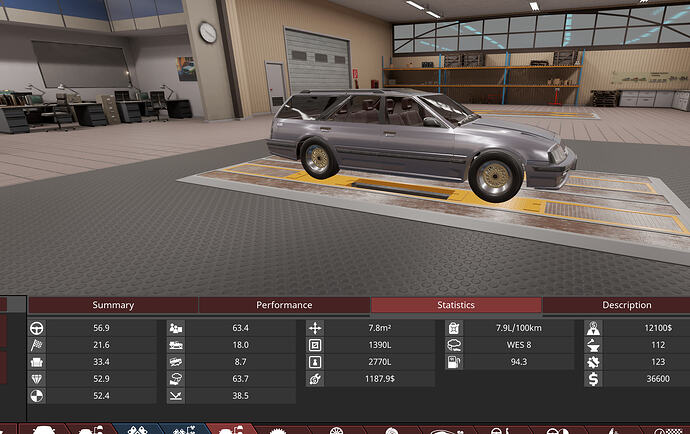
Task: Click the checkered flag sportiness icon
Action: coord(37,345)
